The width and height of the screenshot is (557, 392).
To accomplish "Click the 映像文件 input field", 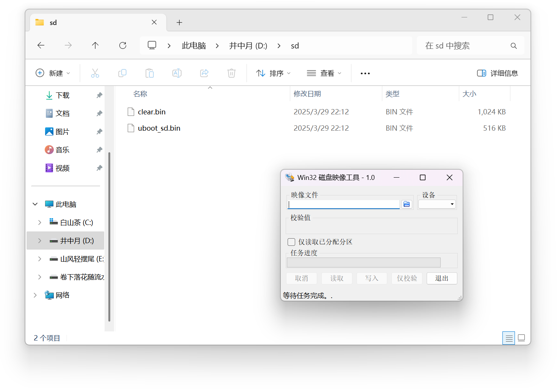I will 343,204.
